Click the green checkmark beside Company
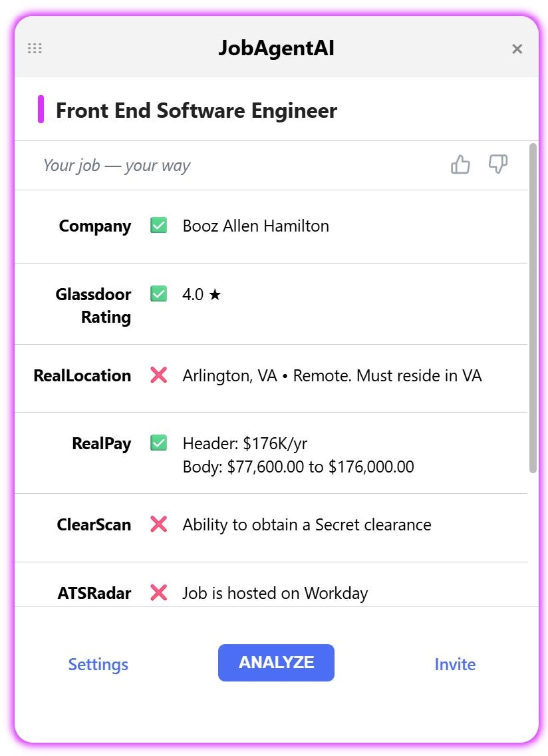The image size is (548, 756). (x=158, y=225)
